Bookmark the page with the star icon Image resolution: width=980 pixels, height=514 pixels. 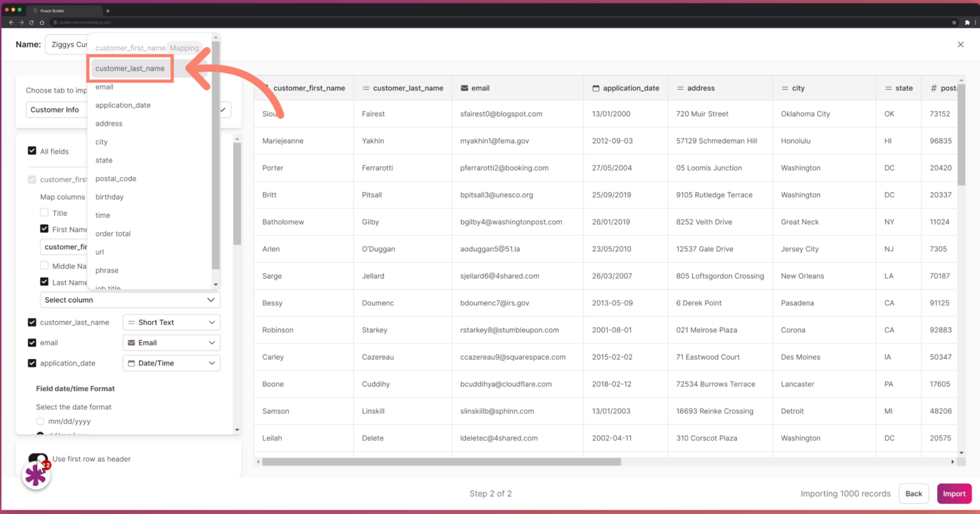(955, 22)
